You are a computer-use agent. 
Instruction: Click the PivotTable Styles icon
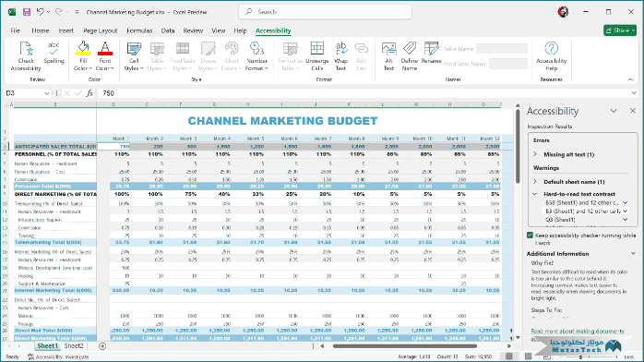pyautogui.click(x=183, y=49)
